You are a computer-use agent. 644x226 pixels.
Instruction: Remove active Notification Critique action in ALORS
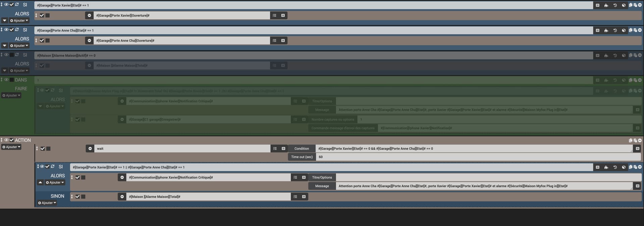coord(122,177)
